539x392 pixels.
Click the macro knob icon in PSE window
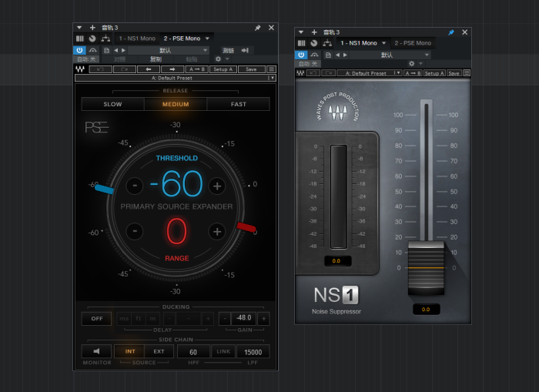92,39
